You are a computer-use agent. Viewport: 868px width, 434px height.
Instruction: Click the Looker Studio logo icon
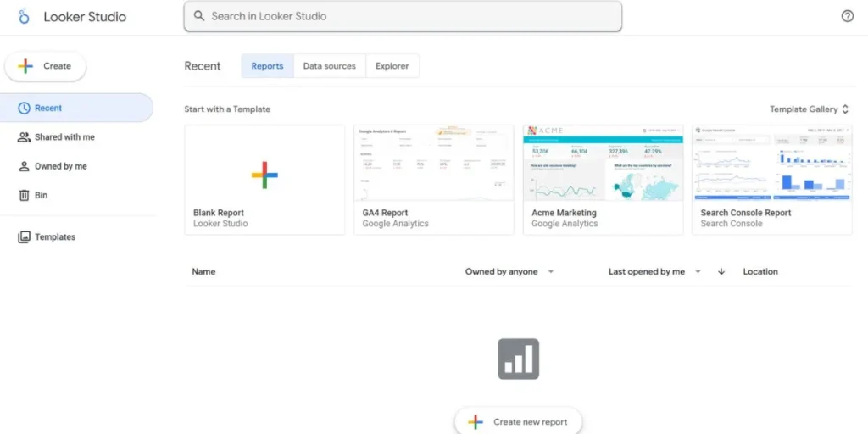click(x=23, y=17)
